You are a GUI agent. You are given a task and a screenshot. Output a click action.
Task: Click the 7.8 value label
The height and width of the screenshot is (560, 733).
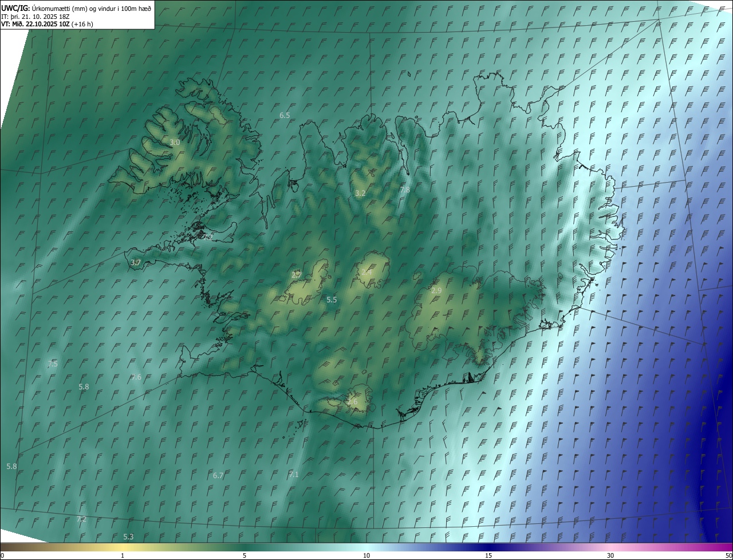click(x=405, y=190)
